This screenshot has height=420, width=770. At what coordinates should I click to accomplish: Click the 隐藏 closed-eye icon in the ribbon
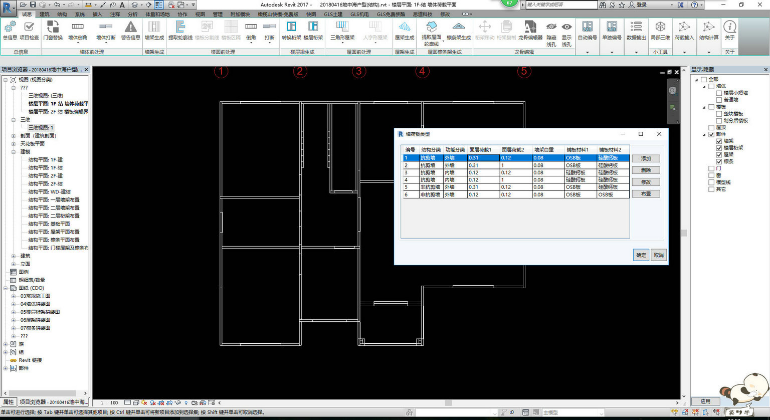pyautogui.click(x=551, y=27)
